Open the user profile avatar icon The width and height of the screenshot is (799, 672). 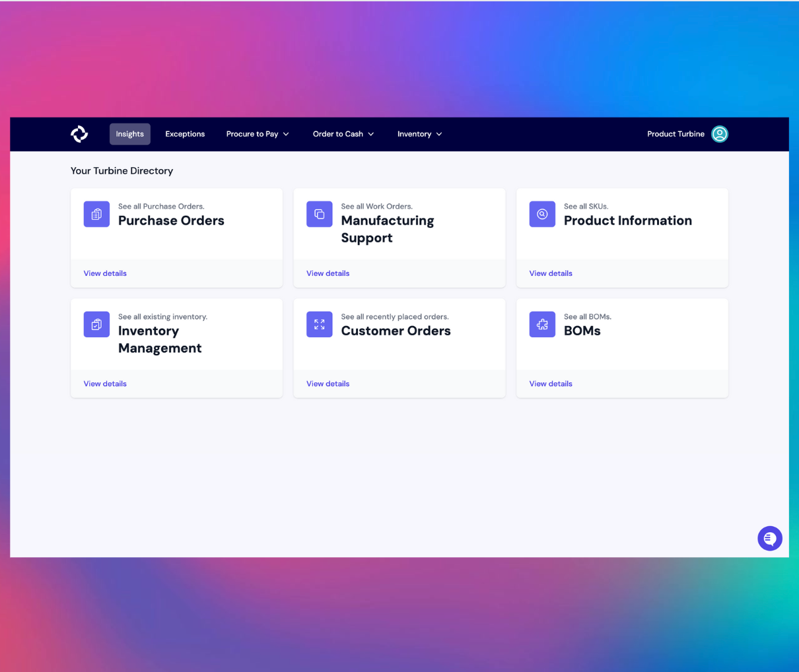(719, 134)
